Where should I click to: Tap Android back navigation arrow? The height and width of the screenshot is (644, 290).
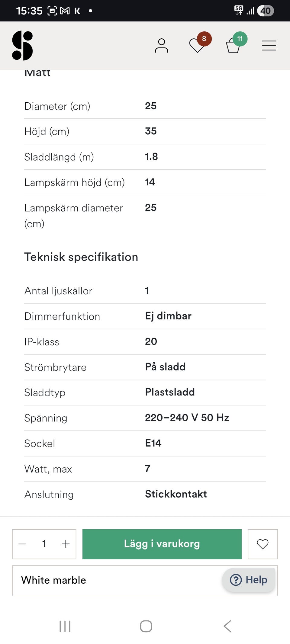click(x=227, y=626)
